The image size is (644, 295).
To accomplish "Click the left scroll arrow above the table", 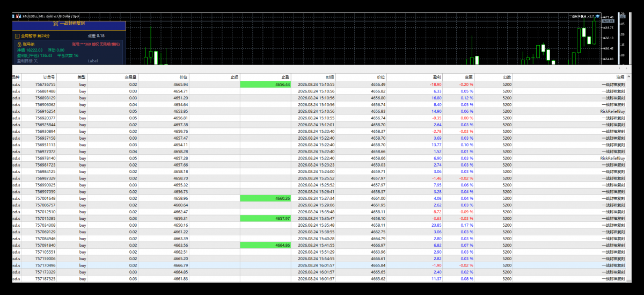I will pos(620,68).
